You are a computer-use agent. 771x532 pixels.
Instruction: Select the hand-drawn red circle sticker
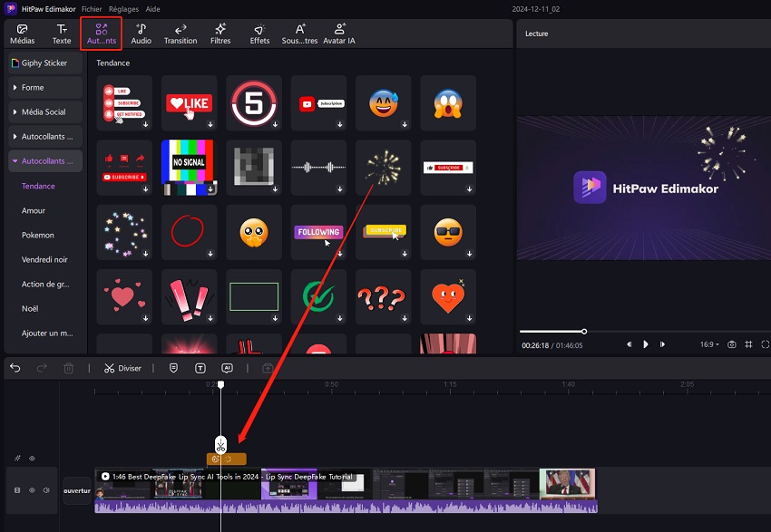coord(190,232)
